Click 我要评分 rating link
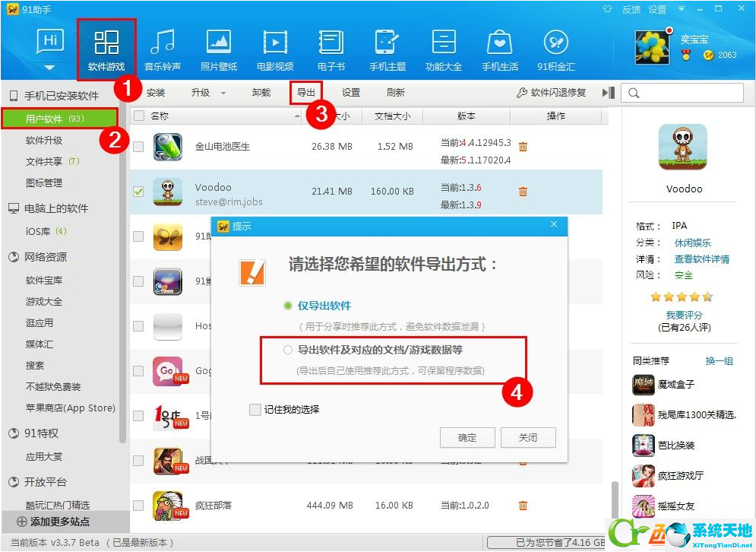Viewport: 756px width, 552px height. click(684, 315)
